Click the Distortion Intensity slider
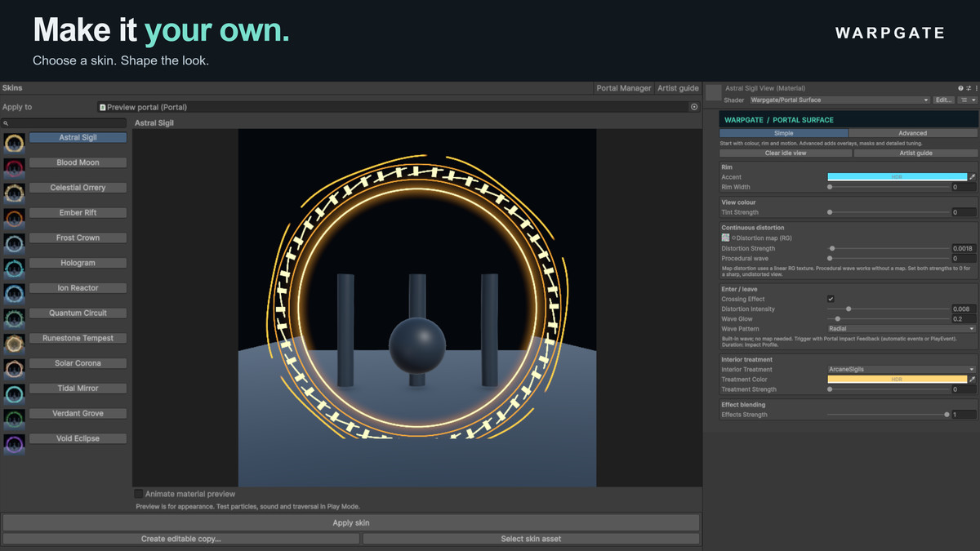 tap(889, 309)
